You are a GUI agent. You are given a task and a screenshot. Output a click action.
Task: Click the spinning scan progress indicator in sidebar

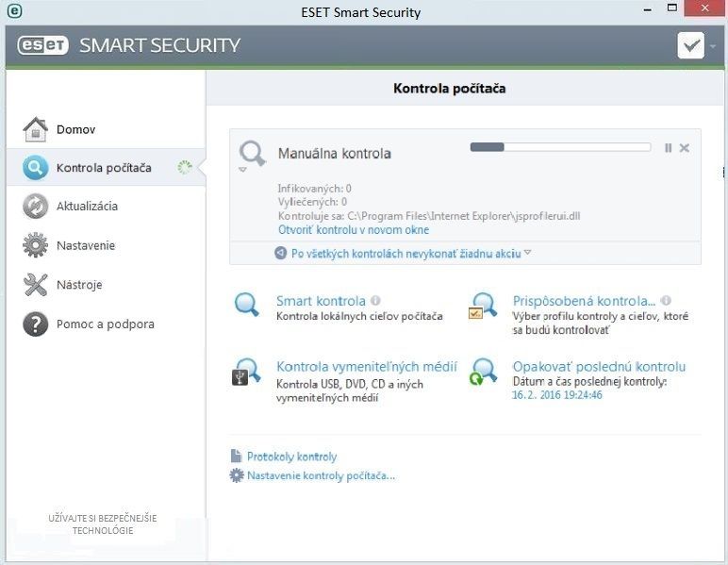point(185,167)
